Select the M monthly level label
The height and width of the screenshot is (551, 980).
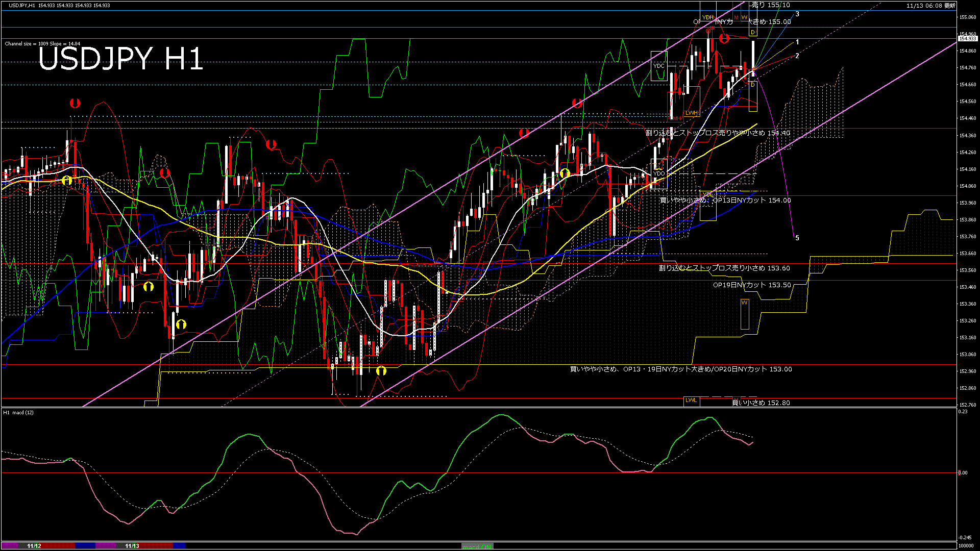[x=736, y=17]
